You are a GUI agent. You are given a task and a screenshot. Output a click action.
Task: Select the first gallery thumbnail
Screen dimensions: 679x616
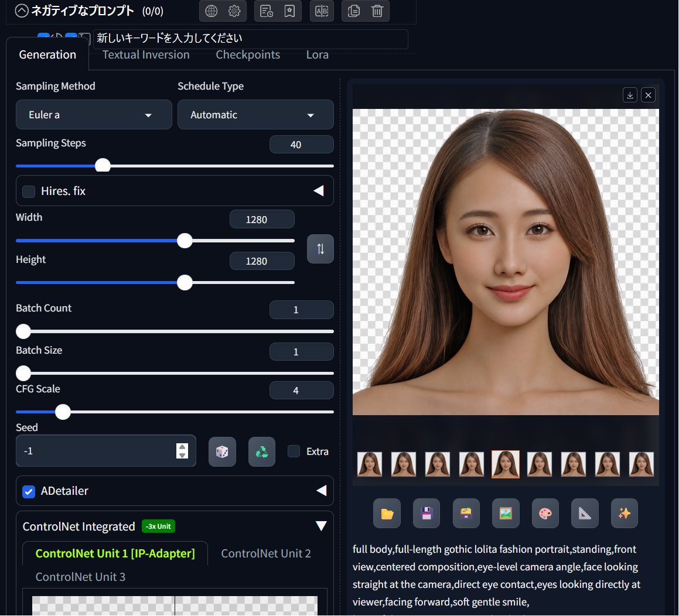click(x=370, y=464)
